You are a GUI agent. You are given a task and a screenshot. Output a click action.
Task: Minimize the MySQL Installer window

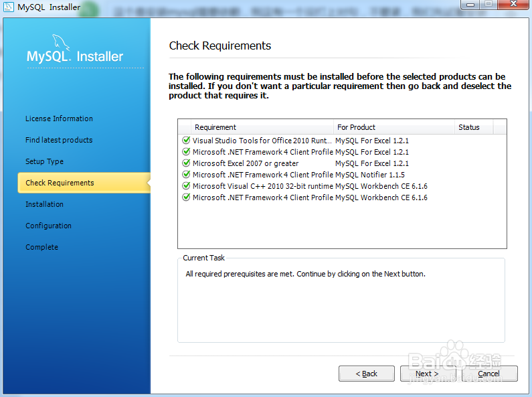click(x=470, y=4)
